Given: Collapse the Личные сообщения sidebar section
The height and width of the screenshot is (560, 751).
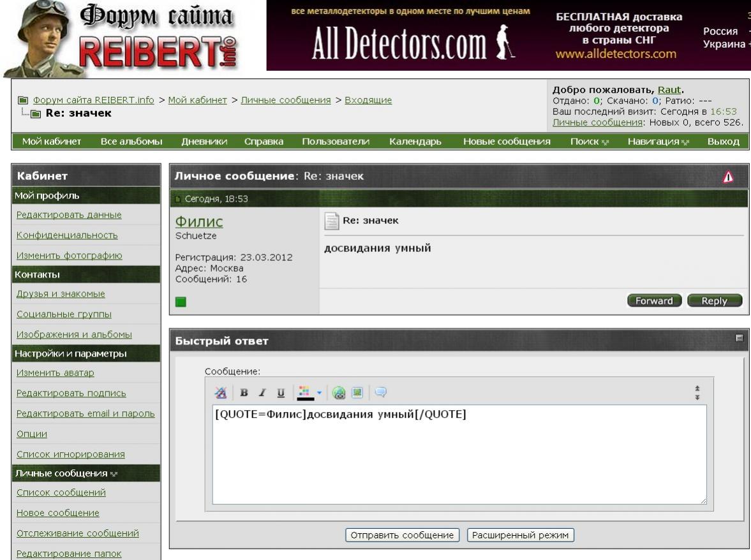Looking at the screenshot, I should tap(114, 474).
